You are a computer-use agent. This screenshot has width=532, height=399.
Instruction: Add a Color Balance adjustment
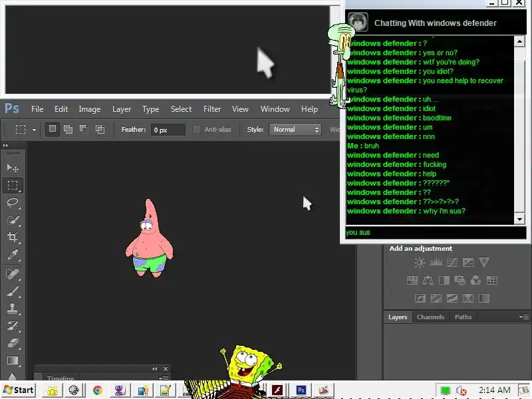point(428,280)
